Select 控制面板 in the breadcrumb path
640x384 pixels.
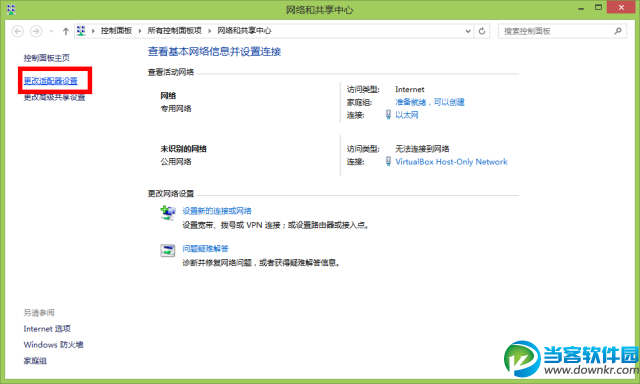point(116,31)
